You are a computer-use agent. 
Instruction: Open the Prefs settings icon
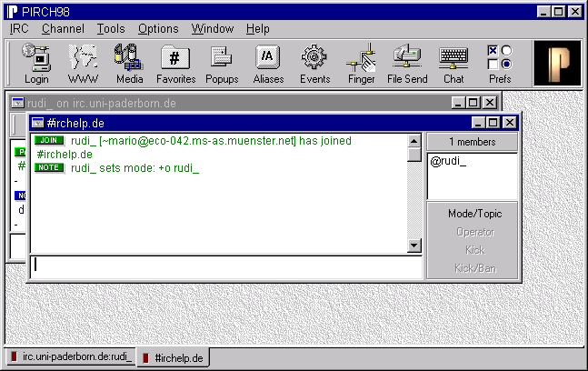[500, 64]
